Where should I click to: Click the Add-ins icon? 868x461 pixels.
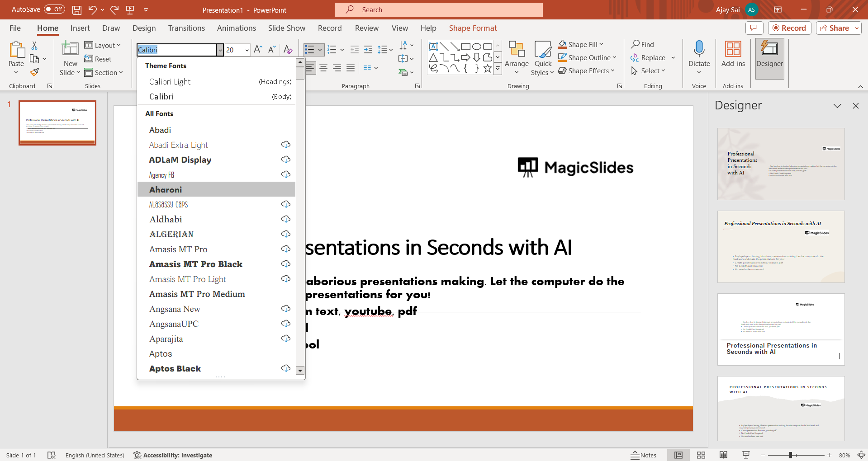[733, 54]
